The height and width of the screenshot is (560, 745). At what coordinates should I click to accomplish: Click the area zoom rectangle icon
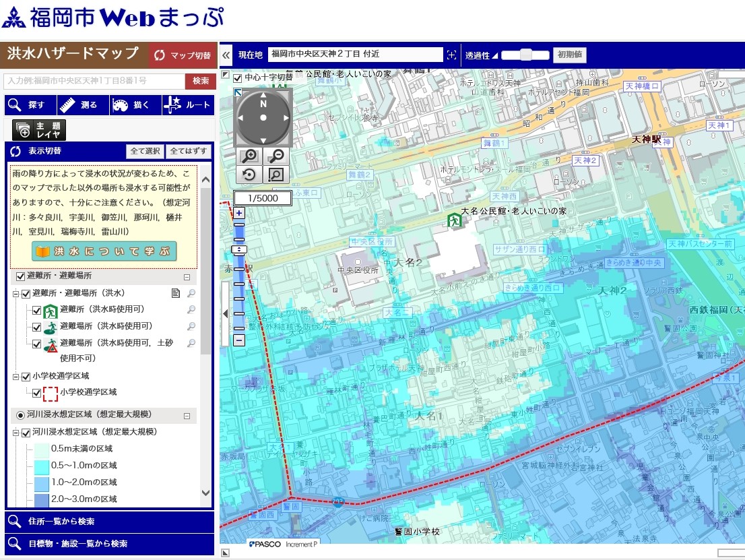click(x=276, y=175)
